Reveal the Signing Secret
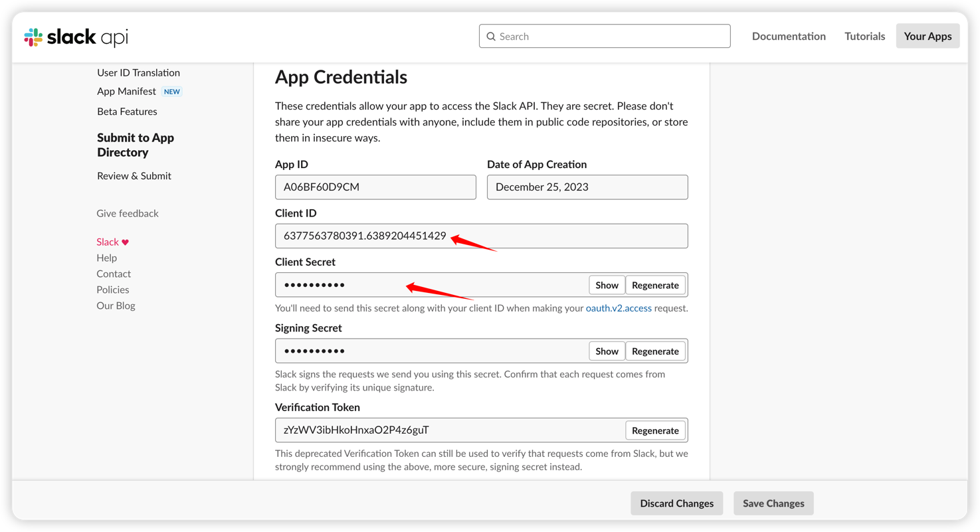Image resolution: width=980 pixels, height=532 pixels. coord(607,351)
